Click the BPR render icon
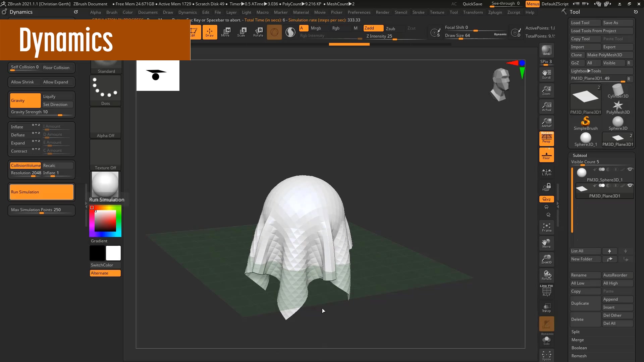 [x=546, y=50]
